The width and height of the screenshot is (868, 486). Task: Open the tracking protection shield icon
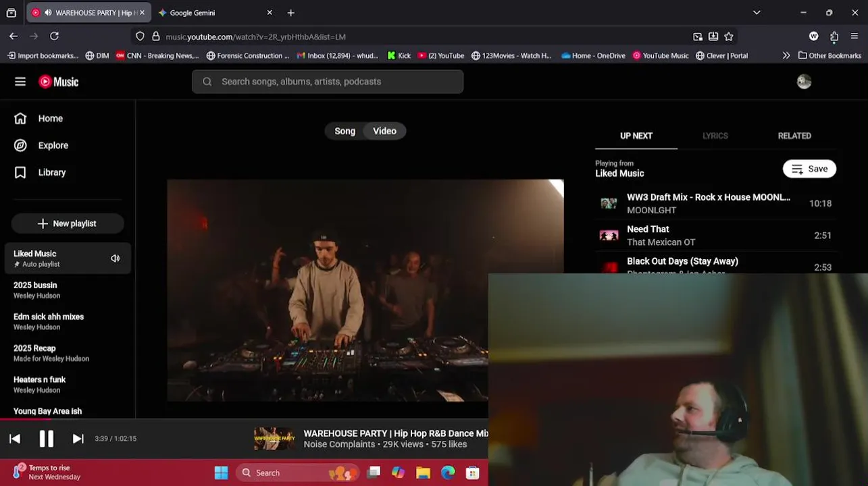pos(140,36)
